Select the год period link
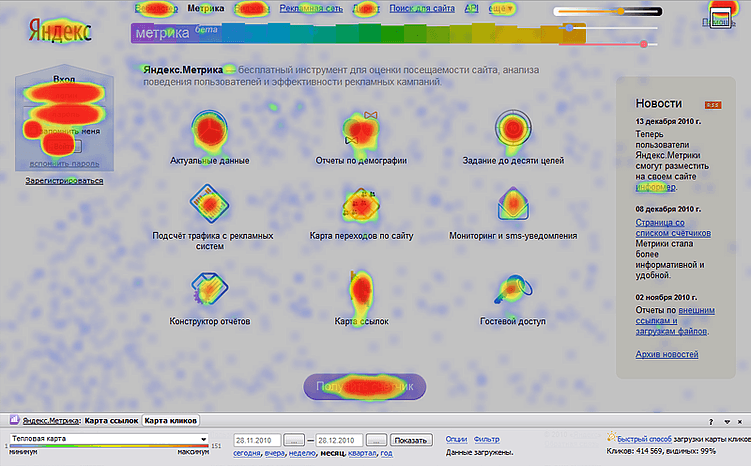Image resolution: width=751 pixels, height=466 pixels. pyautogui.click(x=387, y=453)
